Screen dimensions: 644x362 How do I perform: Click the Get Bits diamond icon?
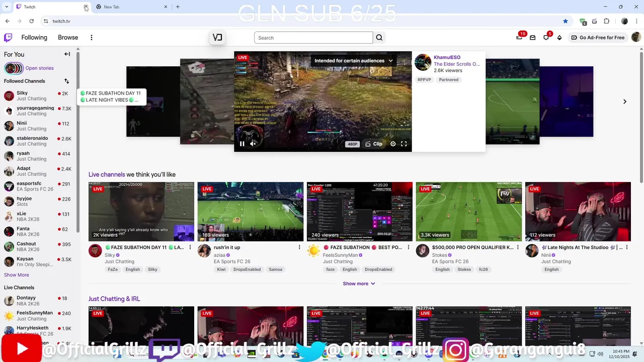click(x=559, y=38)
